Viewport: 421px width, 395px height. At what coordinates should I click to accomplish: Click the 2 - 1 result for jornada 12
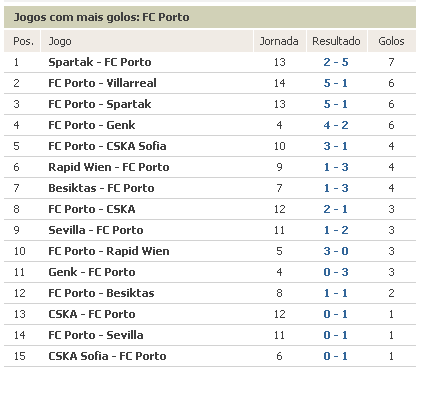[x=336, y=209]
